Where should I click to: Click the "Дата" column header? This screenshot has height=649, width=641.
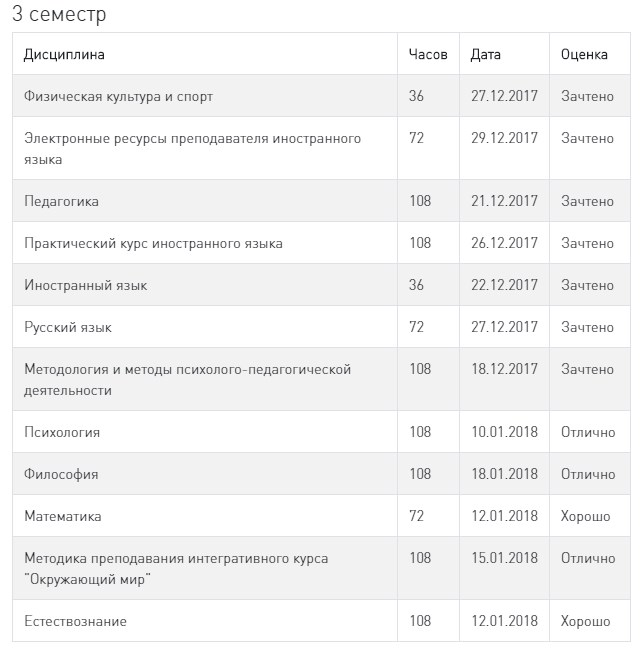pyautogui.click(x=486, y=55)
